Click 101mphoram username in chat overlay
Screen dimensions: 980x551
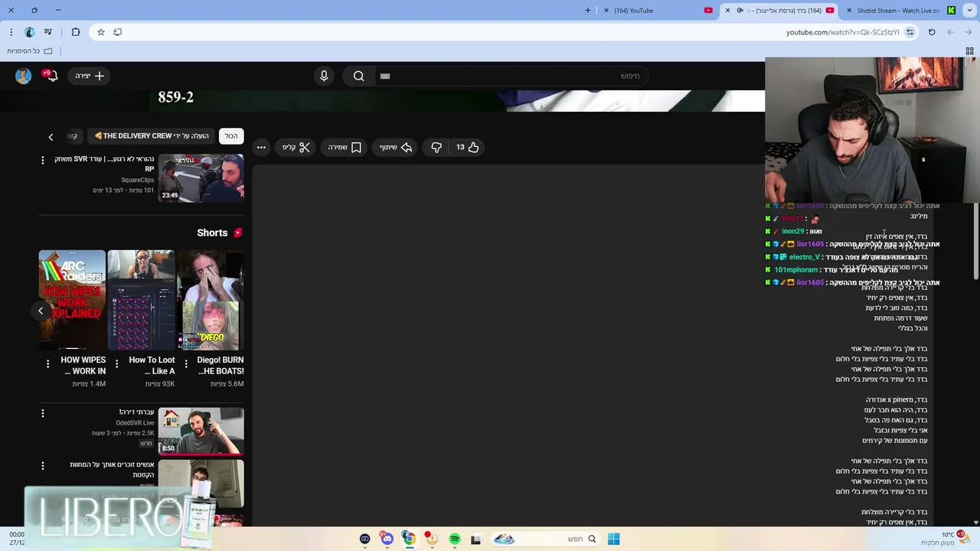[795, 270]
